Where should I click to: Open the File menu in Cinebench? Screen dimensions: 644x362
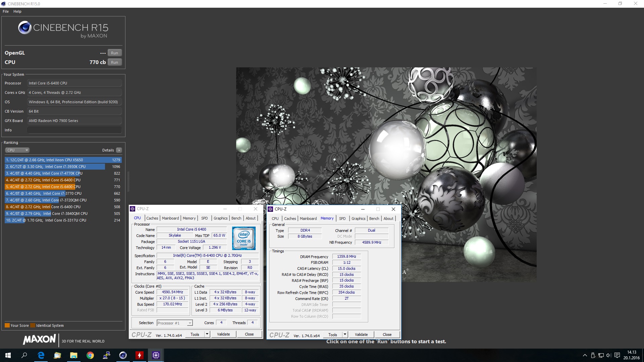(x=6, y=11)
